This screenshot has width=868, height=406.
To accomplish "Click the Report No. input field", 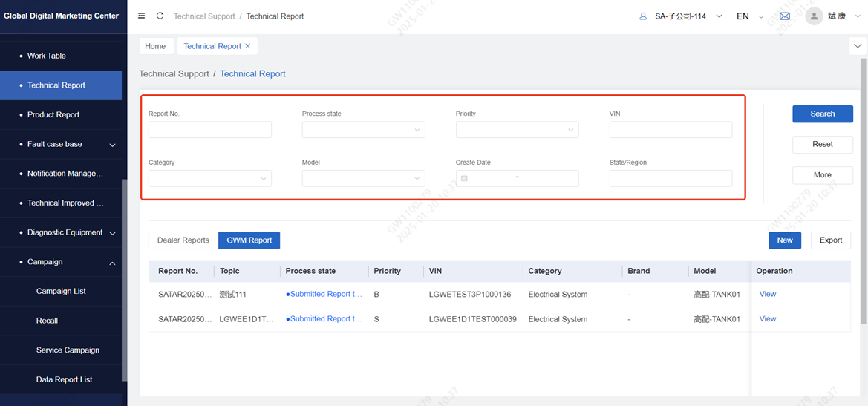I will 209,130.
